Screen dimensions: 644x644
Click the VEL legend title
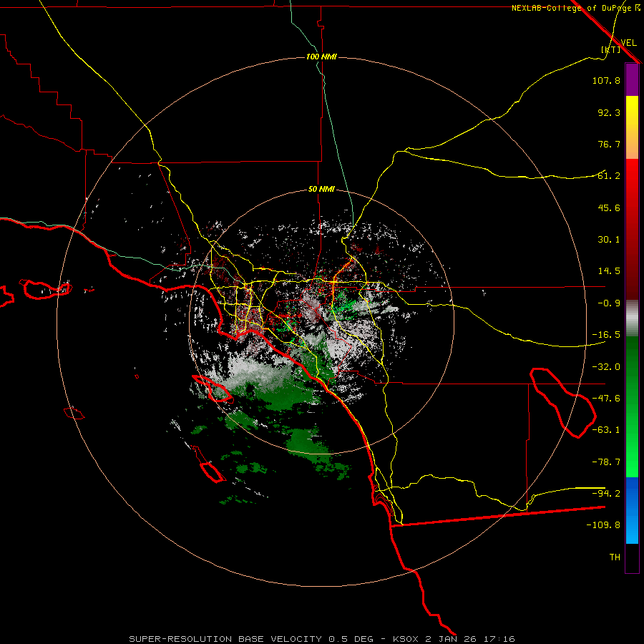coord(628,42)
